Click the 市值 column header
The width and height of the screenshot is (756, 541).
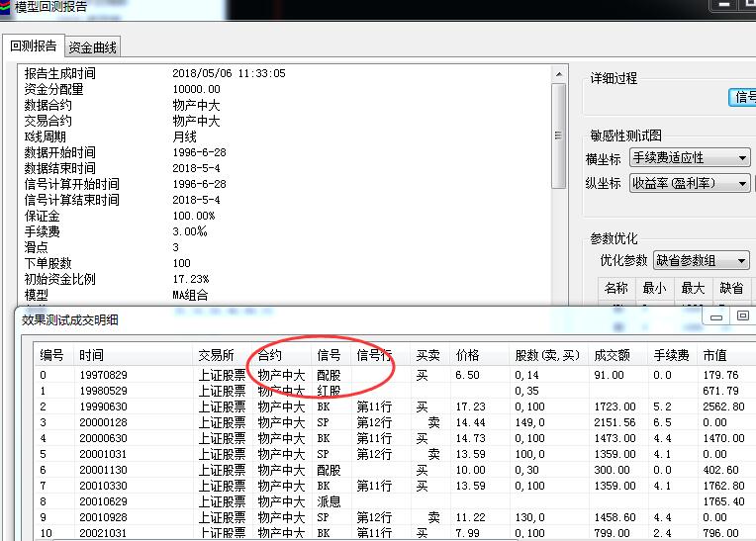tap(716, 354)
